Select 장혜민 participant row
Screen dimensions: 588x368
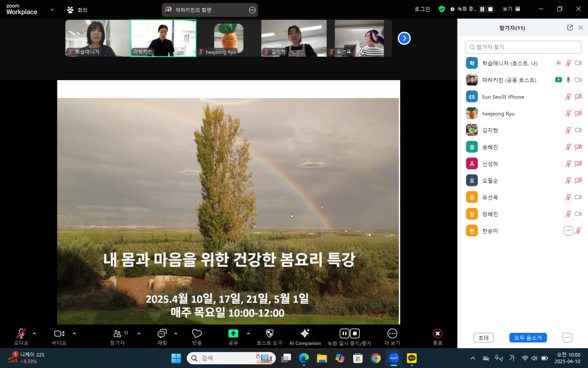tap(523, 214)
